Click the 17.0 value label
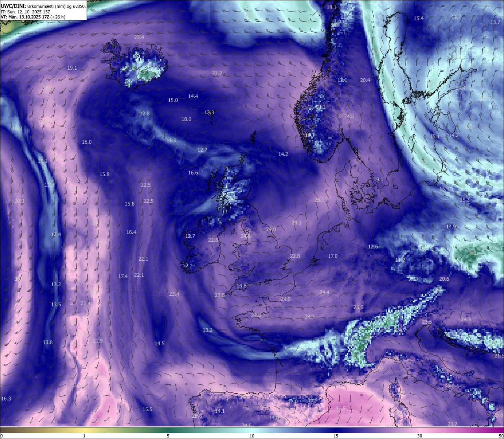 (333, 256)
